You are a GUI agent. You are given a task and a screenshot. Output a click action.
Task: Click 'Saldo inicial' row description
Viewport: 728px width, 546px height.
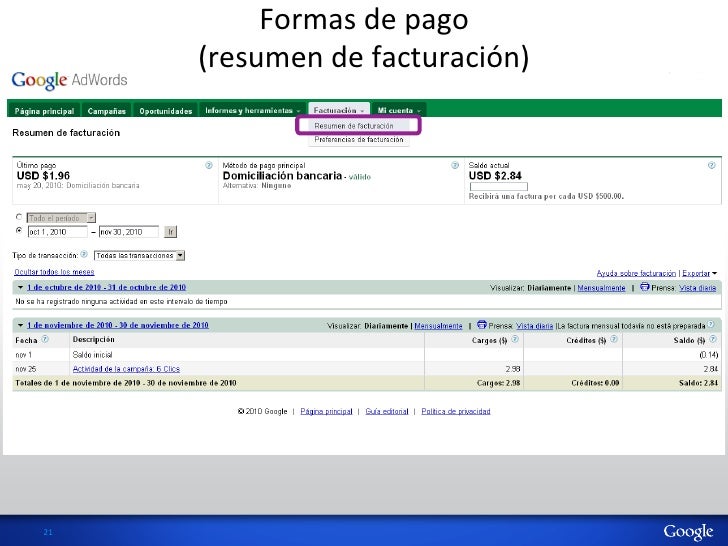pos(92,355)
